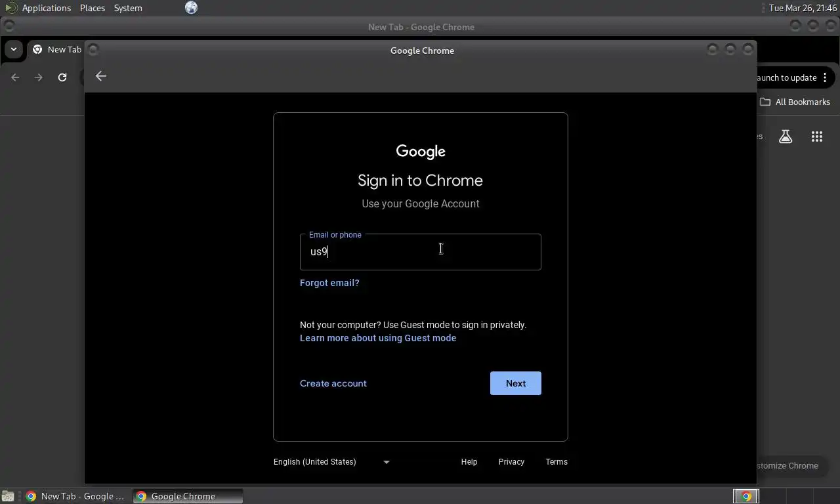840x504 pixels.
Task: Click the Next button
Action: click(516, 383)
